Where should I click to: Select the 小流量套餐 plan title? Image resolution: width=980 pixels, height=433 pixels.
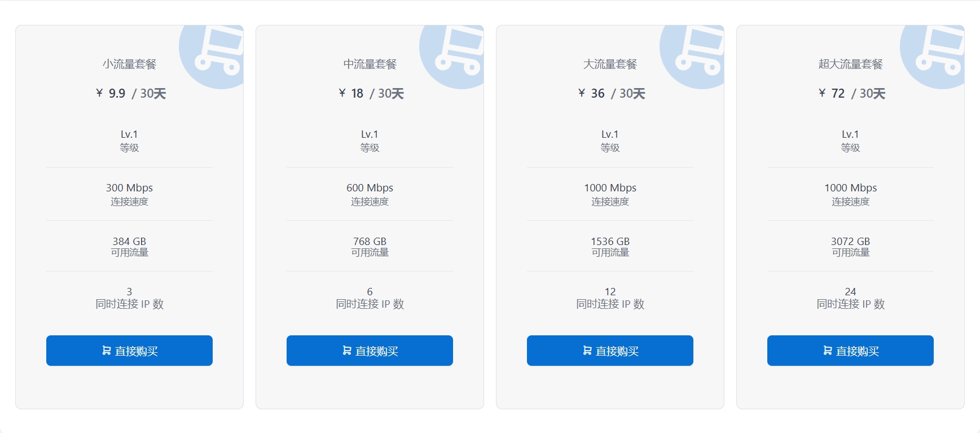pyautogui.click(x=129, y=64)
